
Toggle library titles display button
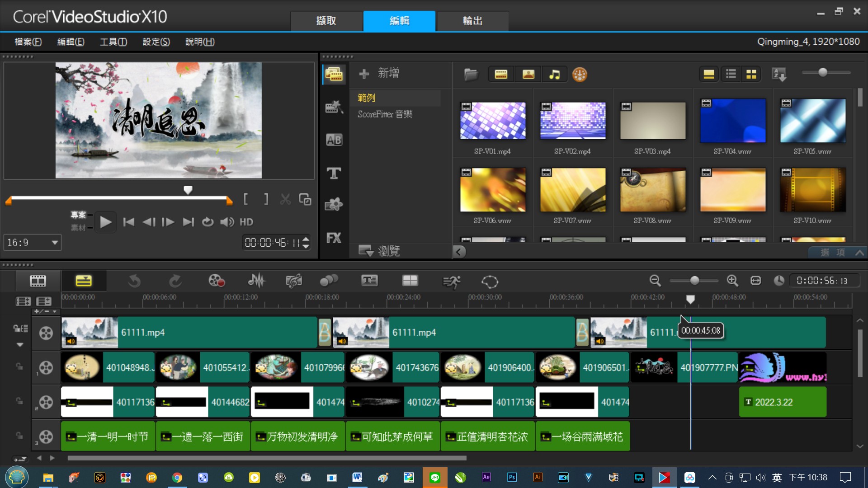click(709, 74)
